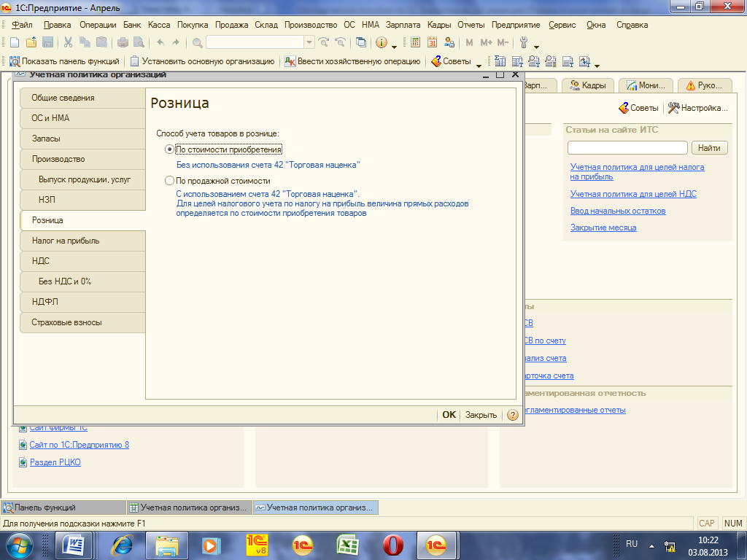This screenshot has height=560, width=747.
Task: Open the Продажа menu
Action: coord(231,25)
